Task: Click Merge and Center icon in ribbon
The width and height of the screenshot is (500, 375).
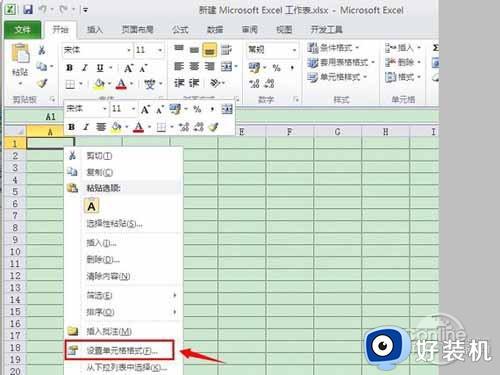Action: 226,67
